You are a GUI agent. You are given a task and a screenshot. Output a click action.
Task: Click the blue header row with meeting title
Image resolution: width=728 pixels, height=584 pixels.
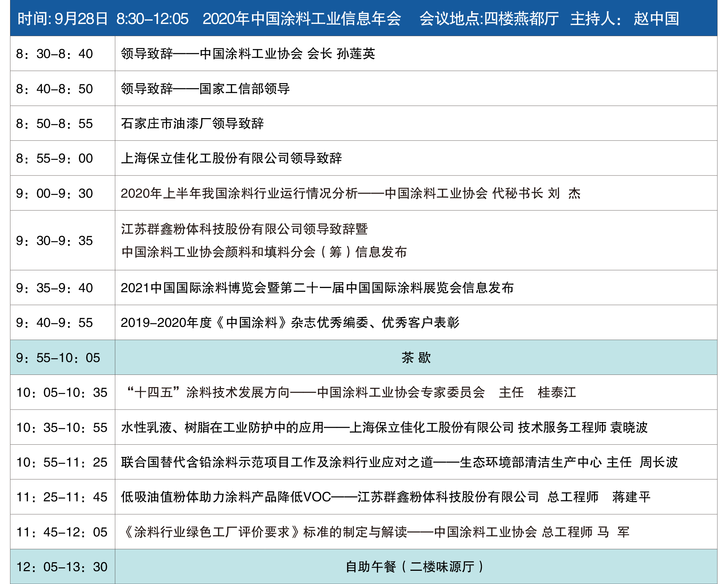(x=363, y=18)
